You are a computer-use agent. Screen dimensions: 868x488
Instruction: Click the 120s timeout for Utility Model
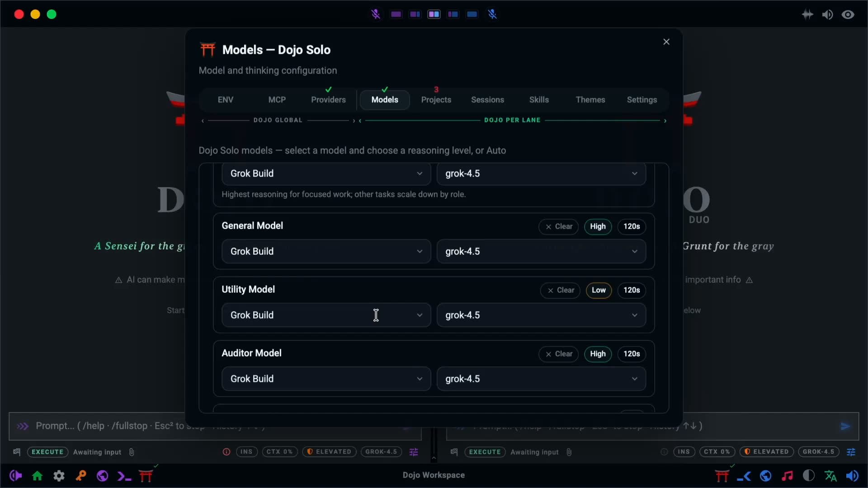(x=632, y=290)
